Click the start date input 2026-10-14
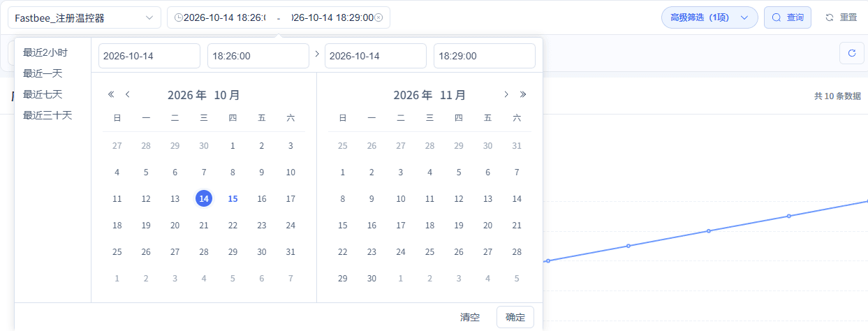The width and height of the screenshot is (868, 331). pos(149,56)
